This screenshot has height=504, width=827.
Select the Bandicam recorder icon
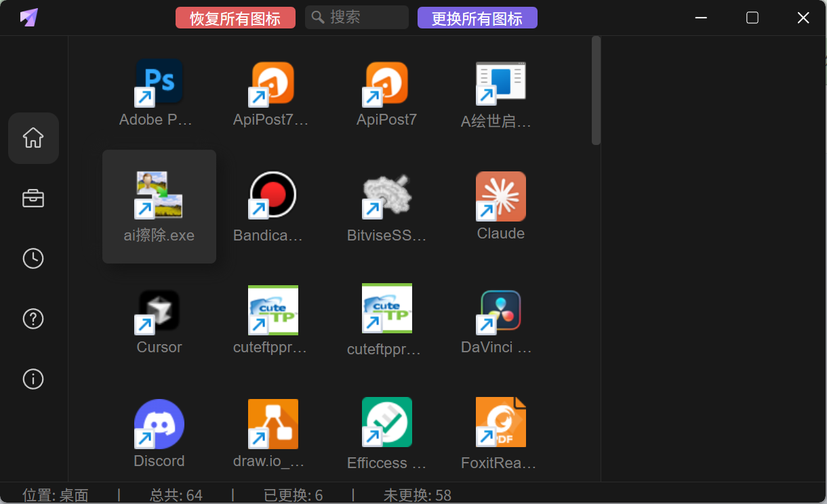(x=273, y=195)
